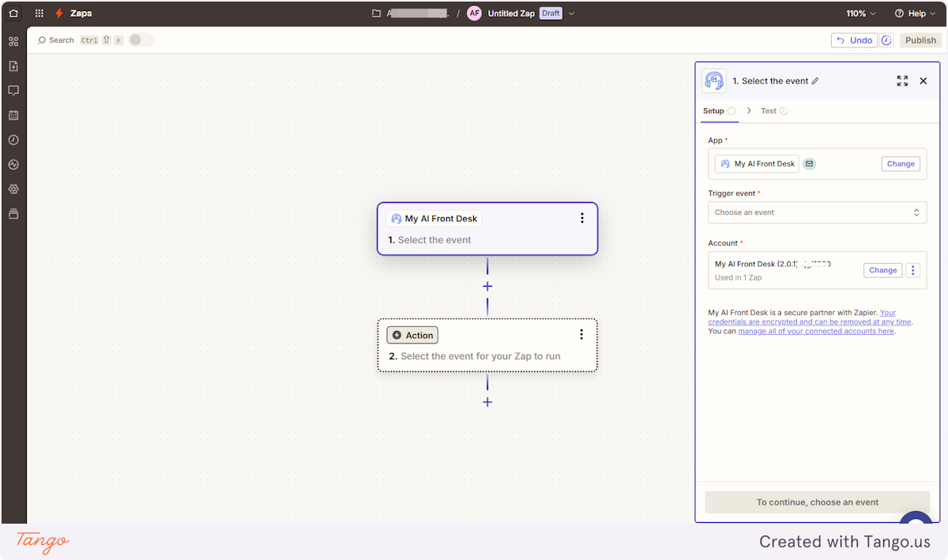Open three-dot menu on Action step

(x=581, y=334)
